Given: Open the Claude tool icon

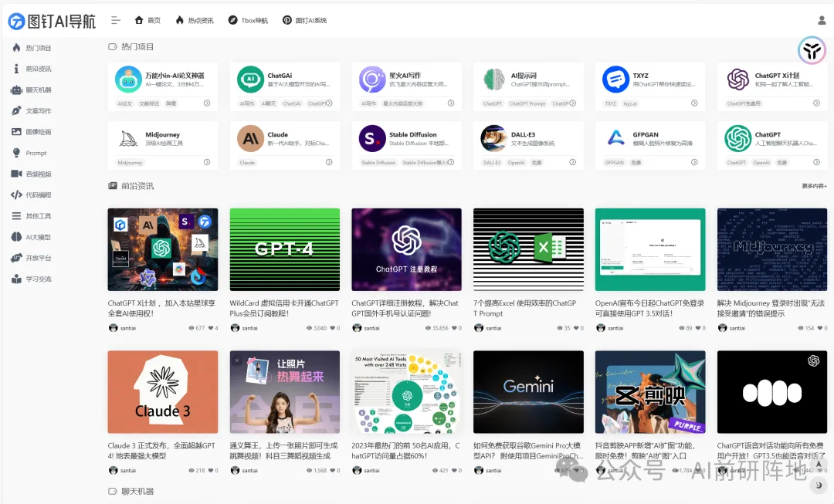Looking at the screenshot, I should pos(250,139).
